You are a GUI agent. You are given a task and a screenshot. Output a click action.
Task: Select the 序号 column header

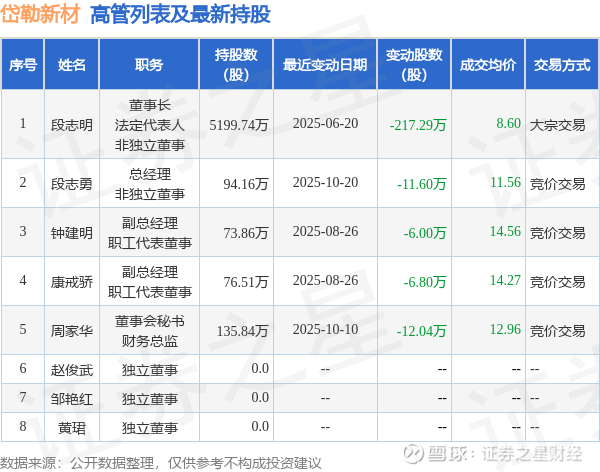click(23, 65)
